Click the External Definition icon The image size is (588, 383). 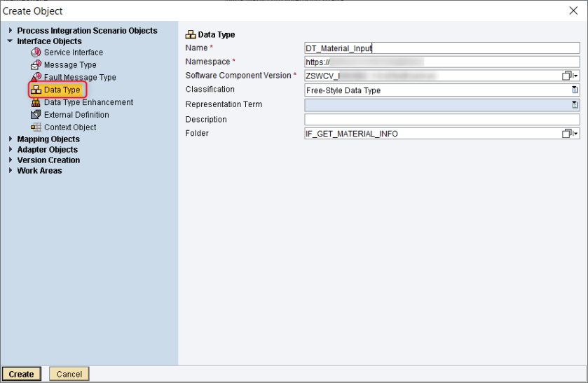(x=36, y=115)
